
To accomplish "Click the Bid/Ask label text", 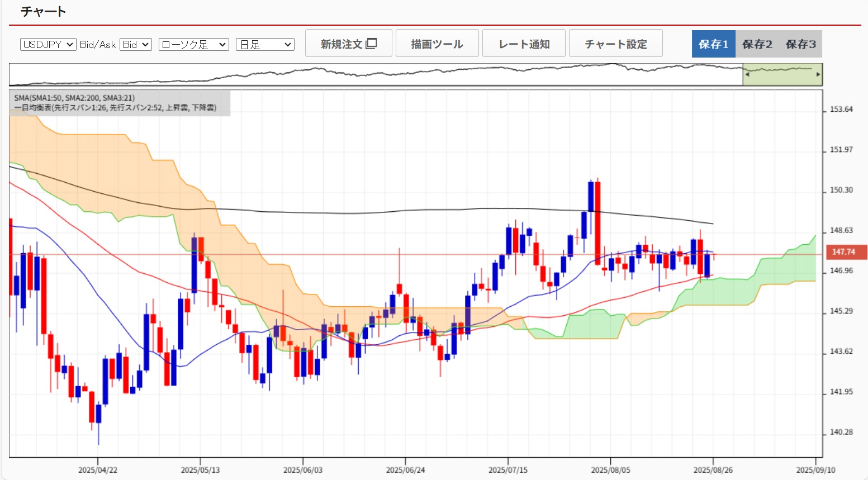I will 98,44.
